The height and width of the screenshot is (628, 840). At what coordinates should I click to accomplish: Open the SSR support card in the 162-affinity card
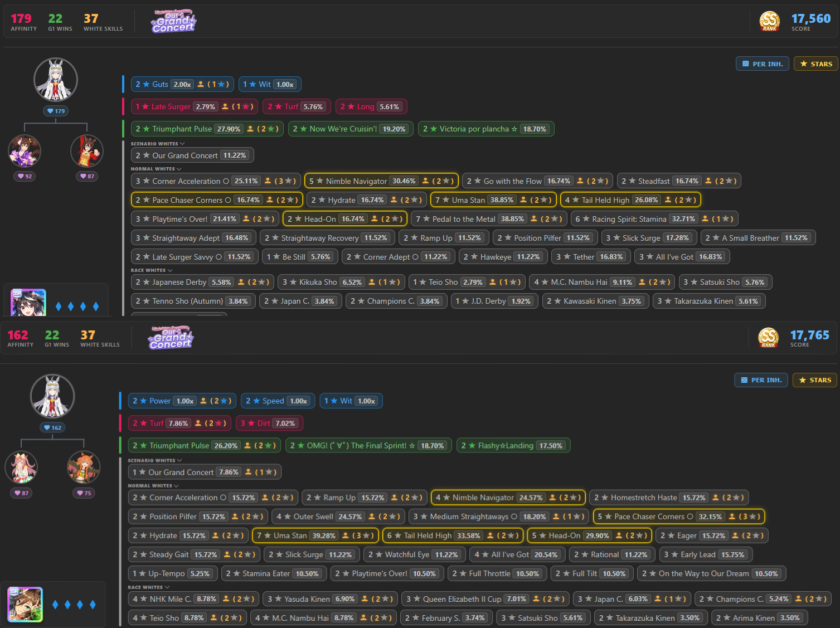coord(25,604)
